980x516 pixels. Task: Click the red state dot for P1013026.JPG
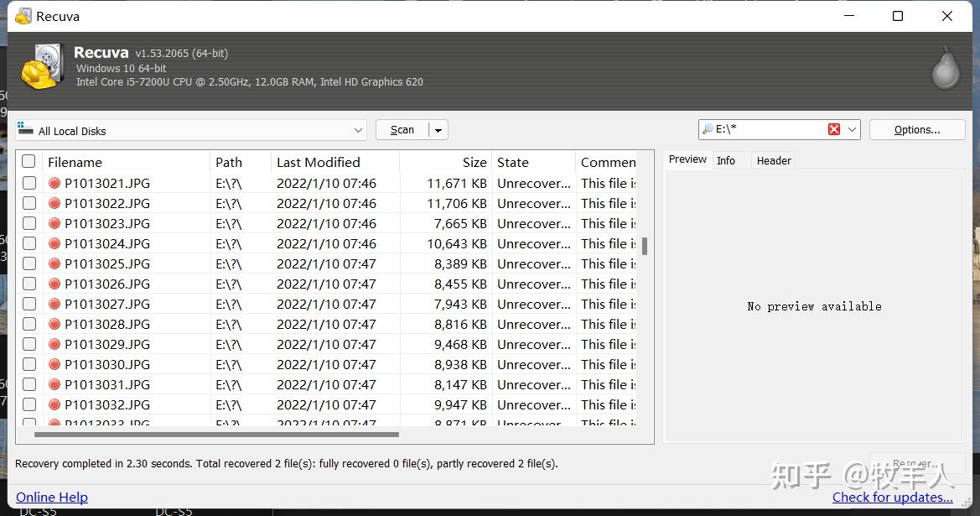pyautogui.click(x=54, y=284)
